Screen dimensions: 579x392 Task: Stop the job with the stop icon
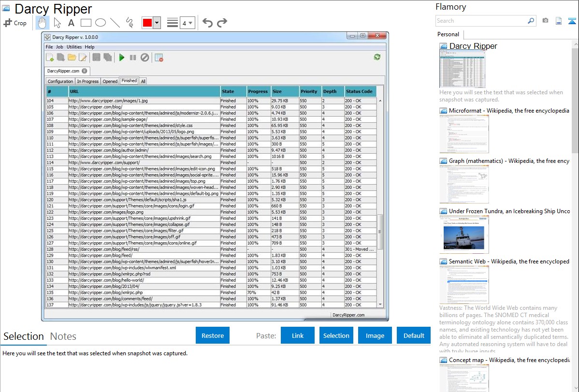pos(145,57)
